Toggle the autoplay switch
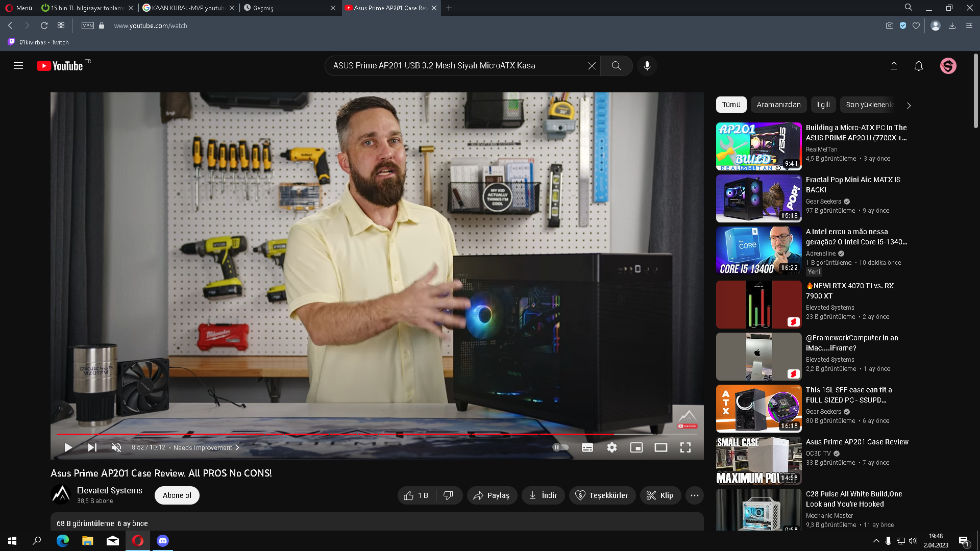The width and height of the screenshot is (980, 551). click(x=560, y=447)
